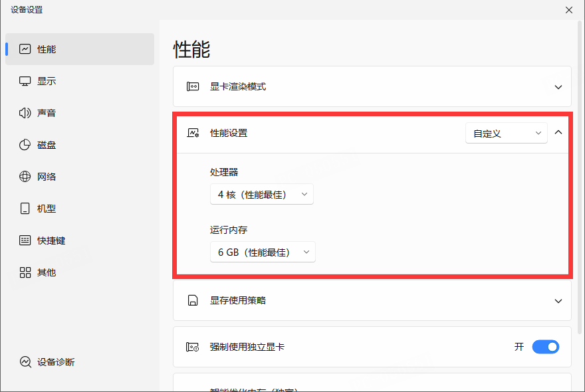
Task: Expand the 显卡渲染模式 section
Action: tap(558, 87)
